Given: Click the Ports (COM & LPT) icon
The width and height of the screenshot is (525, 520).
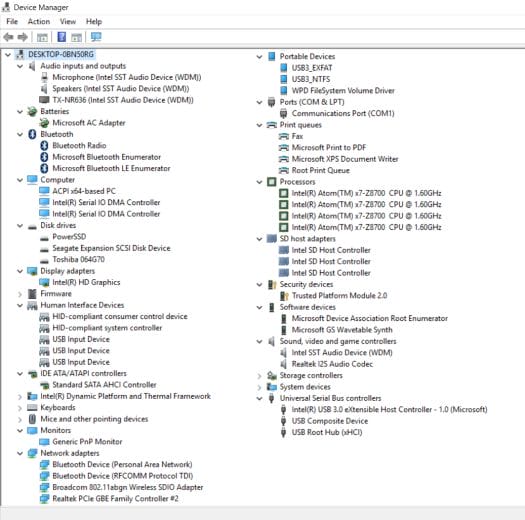Looking at the screenshot, I should (272, 102).
